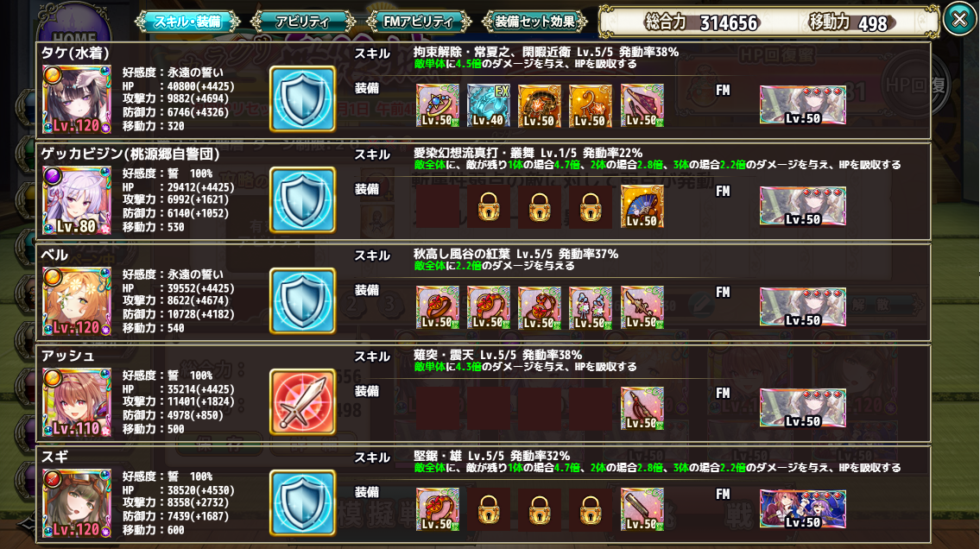Click the first locked equipment slot for ゲッカビジン
Image resolution: width=980 pixels, height=549 pixels.
pyautogui.click(x=488, y=206)
